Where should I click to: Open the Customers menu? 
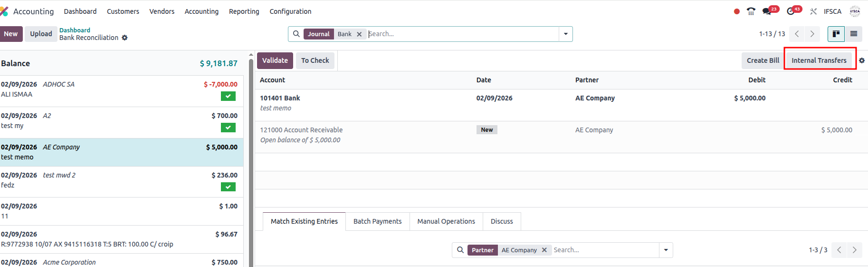(x=123, y=11)
